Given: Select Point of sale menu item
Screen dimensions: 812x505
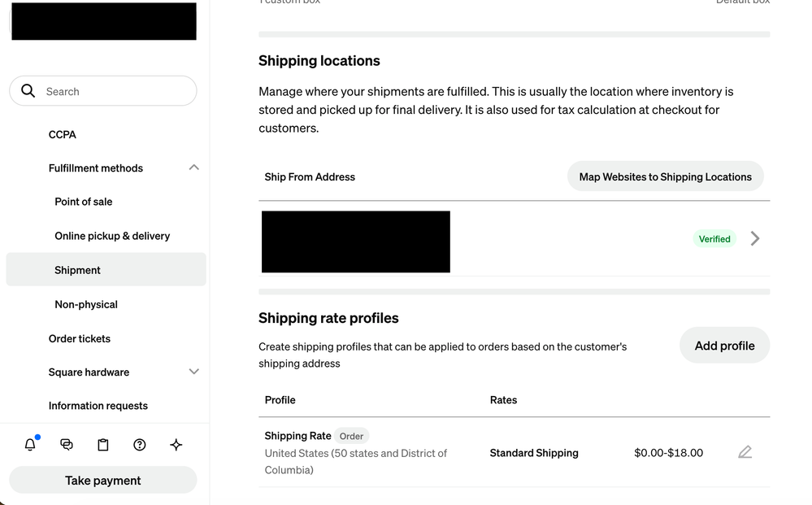Looking at the screenshot, I should 84,202.
